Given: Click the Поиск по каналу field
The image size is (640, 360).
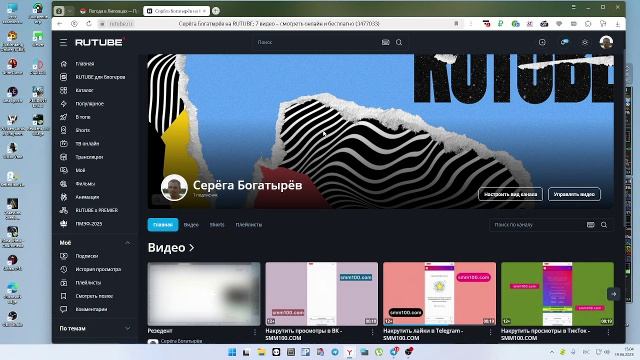Looking at the screenshot, I should [x=537, y=224].
